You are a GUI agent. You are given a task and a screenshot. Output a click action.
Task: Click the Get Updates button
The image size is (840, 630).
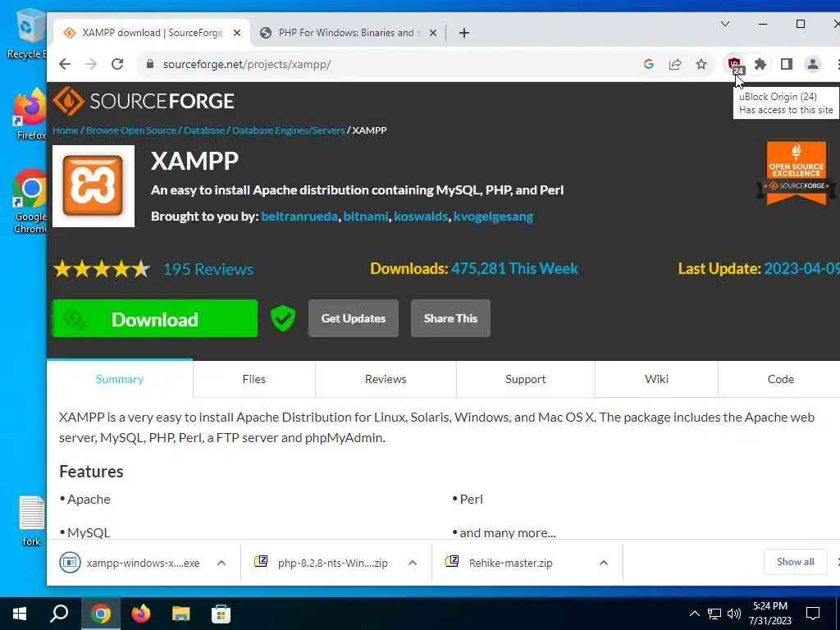[x=353, y=318]
